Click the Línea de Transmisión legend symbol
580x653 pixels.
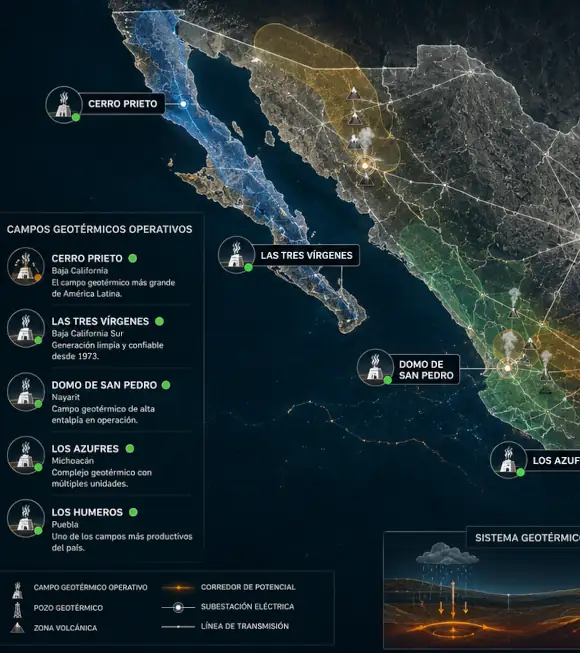coord(178,626)
